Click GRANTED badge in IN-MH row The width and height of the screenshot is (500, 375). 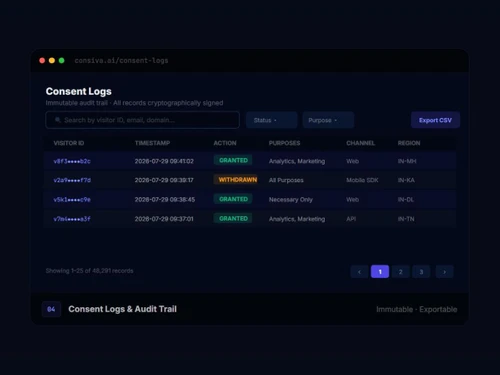click(233, 160)
